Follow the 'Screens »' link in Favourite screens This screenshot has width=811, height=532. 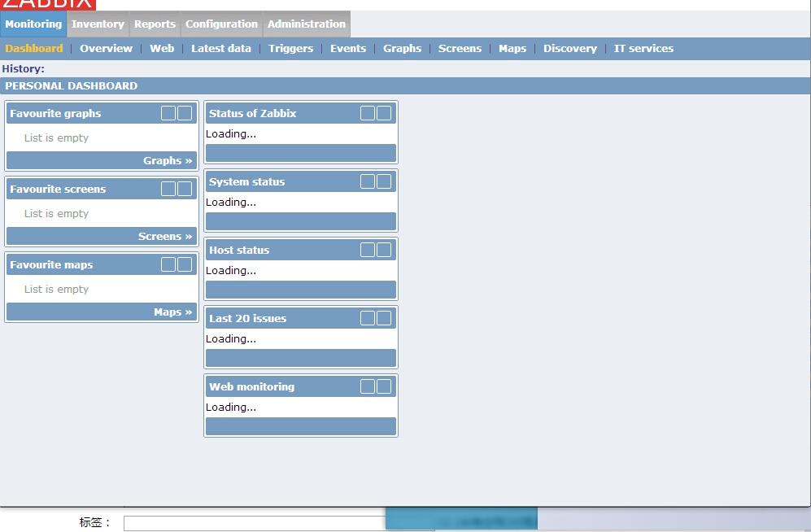coord(165,236)
